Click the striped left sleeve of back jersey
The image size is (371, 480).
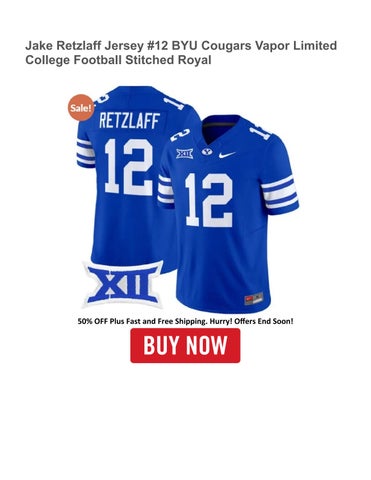point(85,153)
